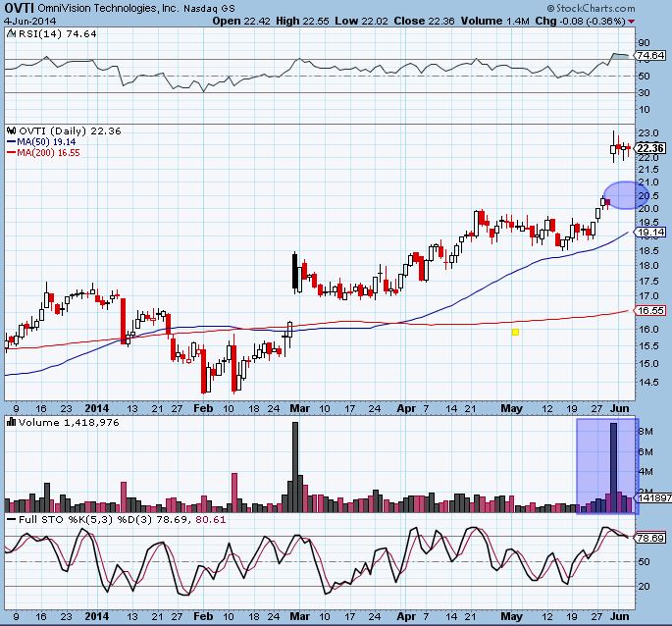Click the Chg -0.08 (-0.36%) header value

580,21
